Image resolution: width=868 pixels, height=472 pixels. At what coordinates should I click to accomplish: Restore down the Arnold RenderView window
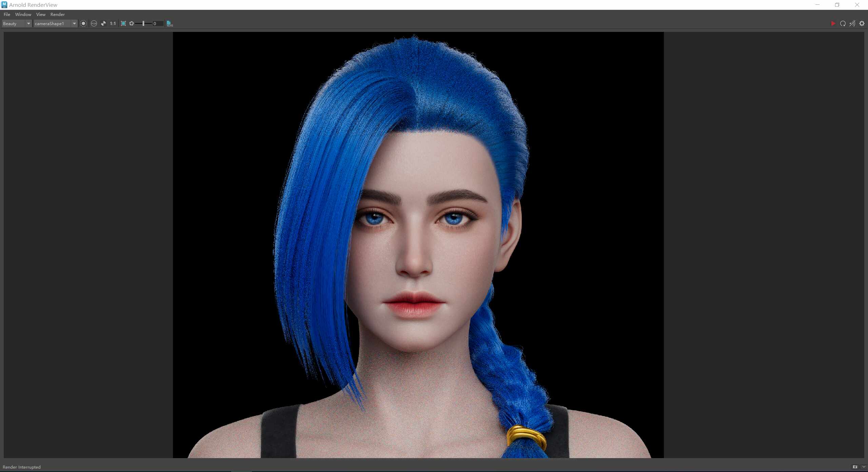click(837, 5)
